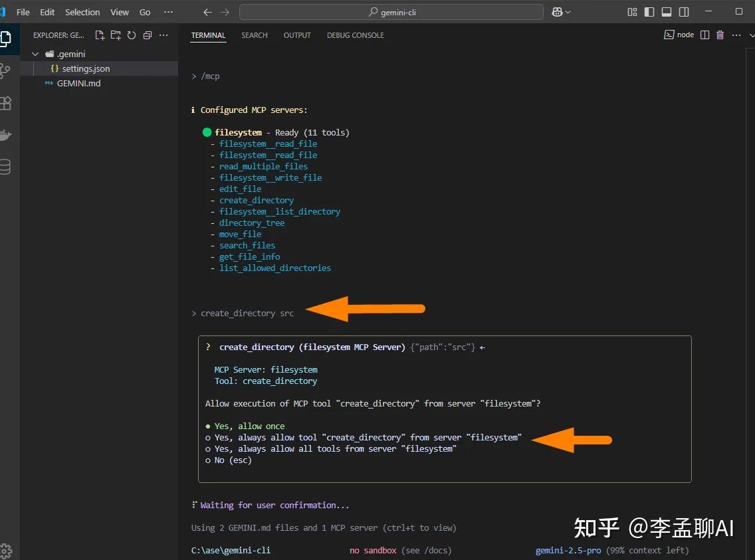Refresh the Explorer panel

tap(132, 35)
